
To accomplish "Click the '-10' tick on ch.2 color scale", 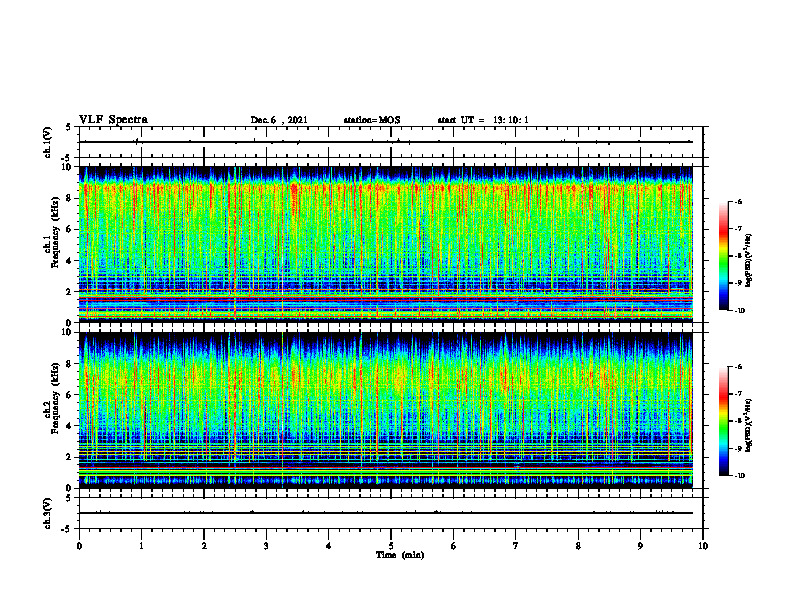I will pyautogui.click(x=739, y=476).
